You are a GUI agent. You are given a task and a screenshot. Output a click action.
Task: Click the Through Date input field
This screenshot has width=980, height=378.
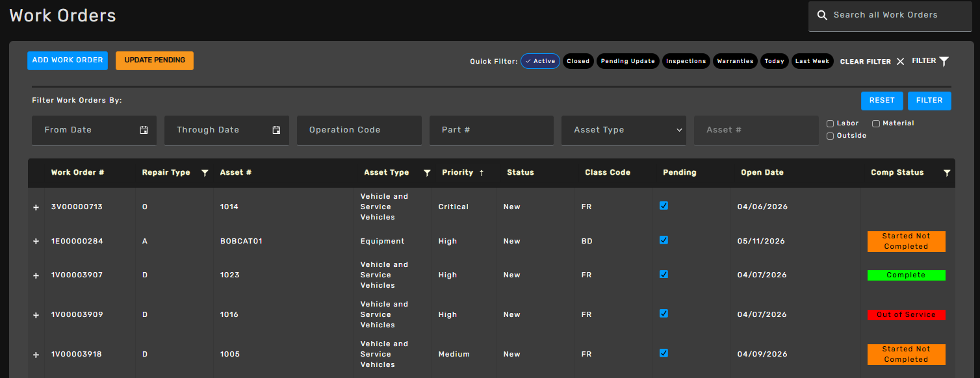pos(227,131)
